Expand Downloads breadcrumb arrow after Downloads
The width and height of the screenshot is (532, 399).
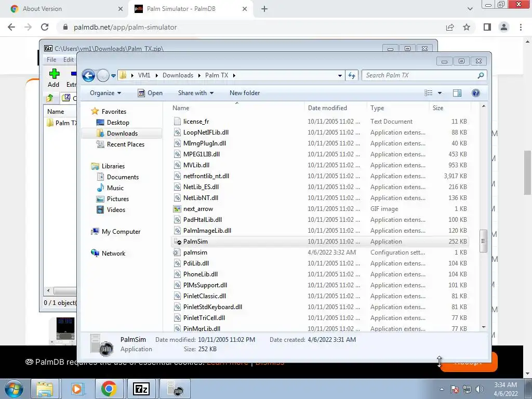pos(199,75)
